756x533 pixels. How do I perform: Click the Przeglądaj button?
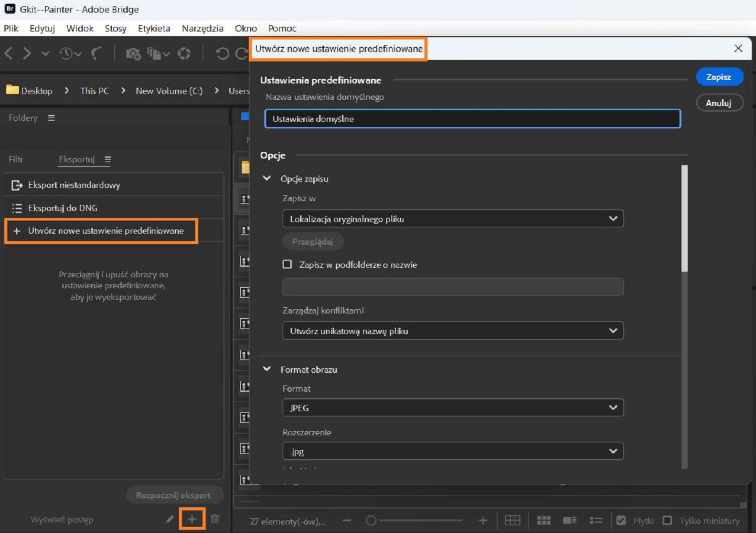pyautogui.click(x=313, y=242)
